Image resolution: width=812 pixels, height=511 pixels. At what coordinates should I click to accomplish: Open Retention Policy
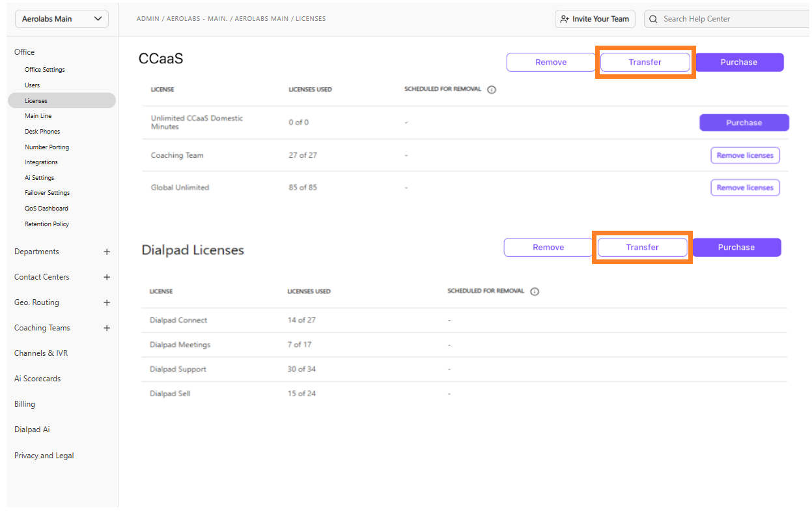coord(47,224)
